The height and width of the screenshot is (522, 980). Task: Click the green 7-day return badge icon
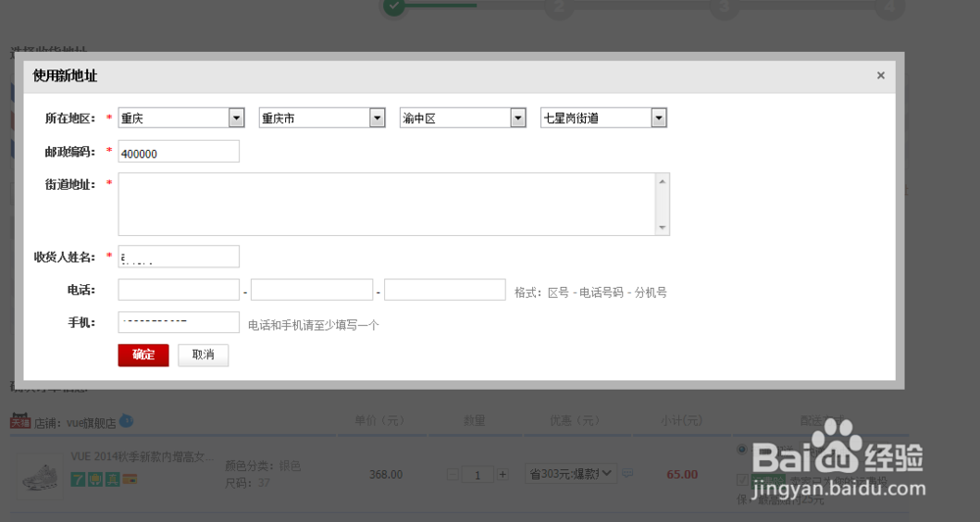coord(77,480)
